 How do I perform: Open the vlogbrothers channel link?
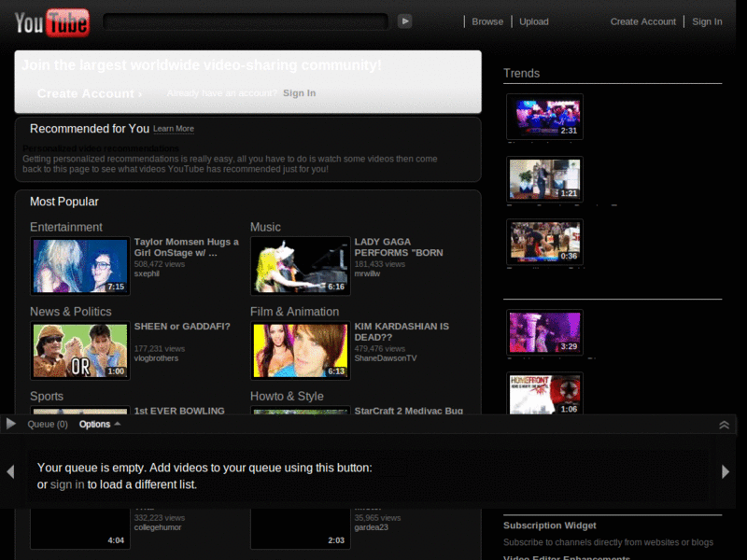pos(156,358)
